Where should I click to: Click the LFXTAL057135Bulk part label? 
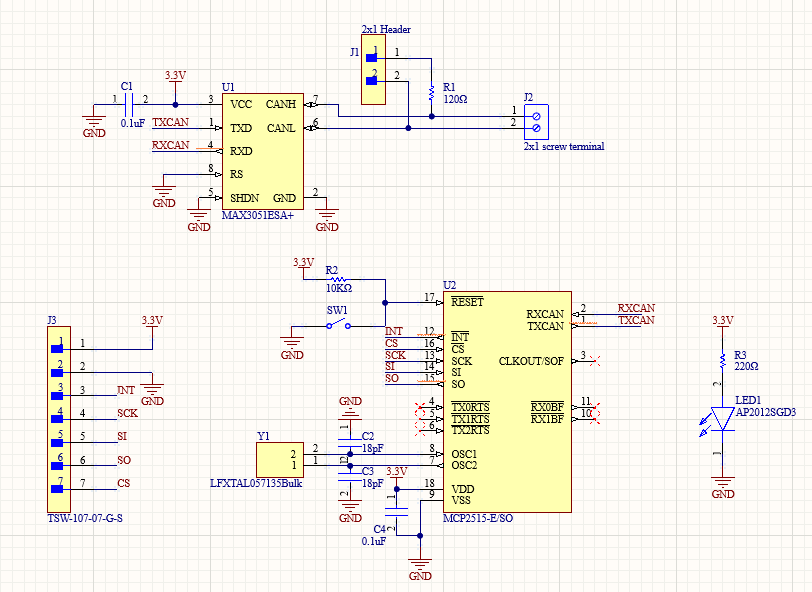(x=256, y=483)
